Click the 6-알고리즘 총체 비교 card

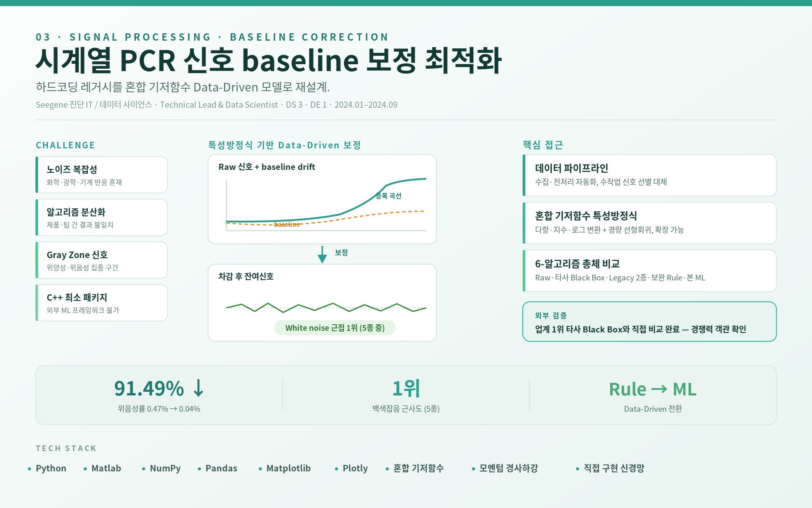pyautogui.click(x=650, y=271)
